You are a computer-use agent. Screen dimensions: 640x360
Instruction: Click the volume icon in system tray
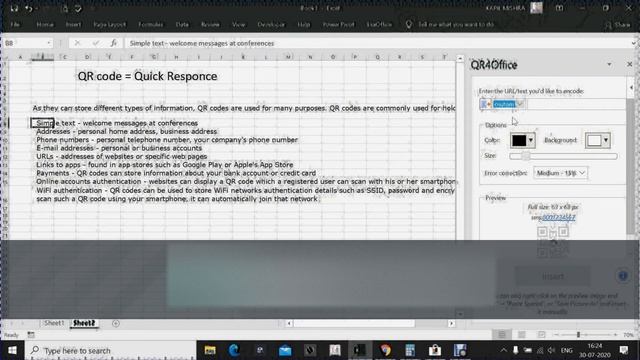tap(551, 350)
